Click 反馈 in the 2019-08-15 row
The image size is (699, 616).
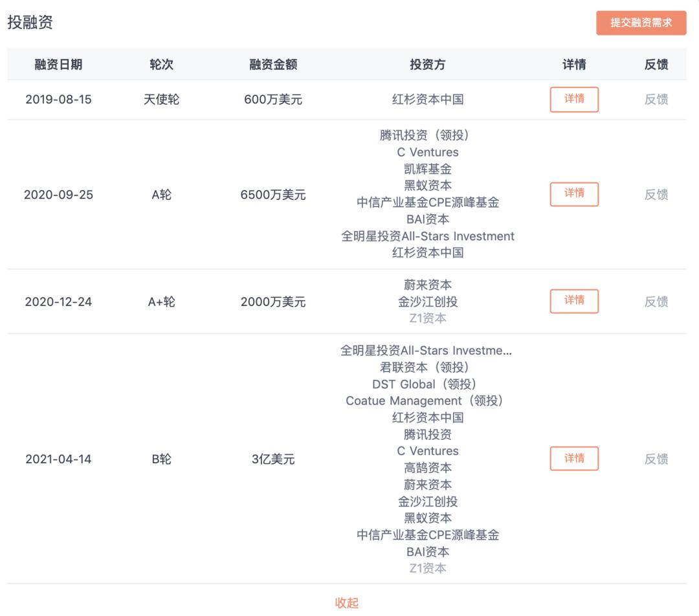point(656,100)
